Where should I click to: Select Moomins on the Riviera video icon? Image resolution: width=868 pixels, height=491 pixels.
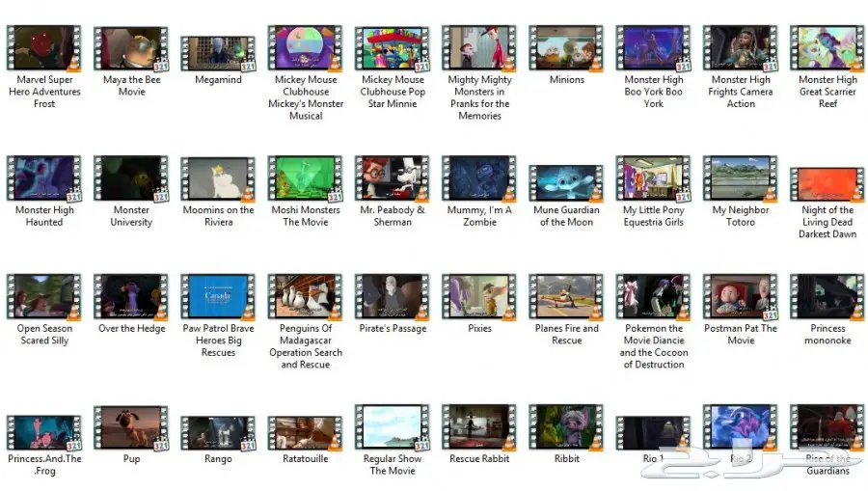218,178
